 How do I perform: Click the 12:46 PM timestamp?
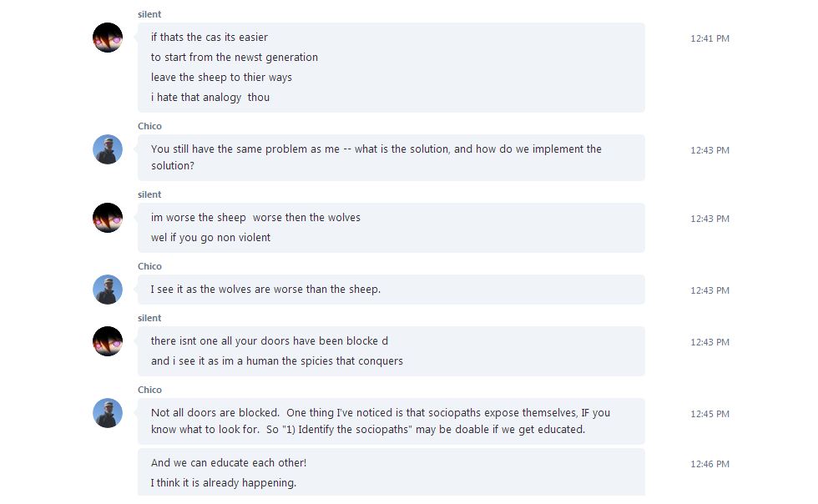[x=709, y=464]
